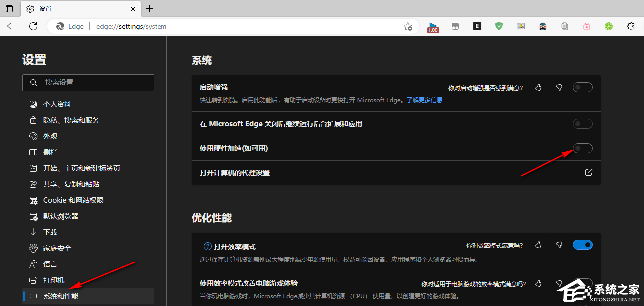
Task: Toggle background extensions after Edge closes
Action: tap(582, 124)
